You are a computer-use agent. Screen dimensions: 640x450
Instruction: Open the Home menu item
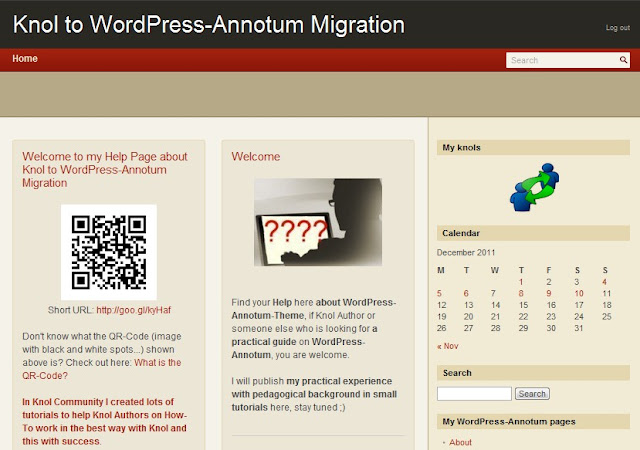(25, 59)
